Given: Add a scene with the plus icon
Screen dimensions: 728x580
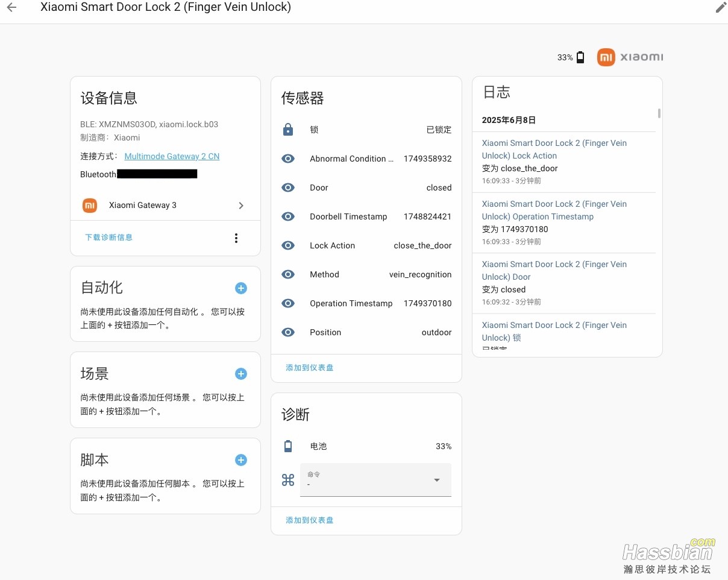Looking at the screenshot, I should 241,374.
